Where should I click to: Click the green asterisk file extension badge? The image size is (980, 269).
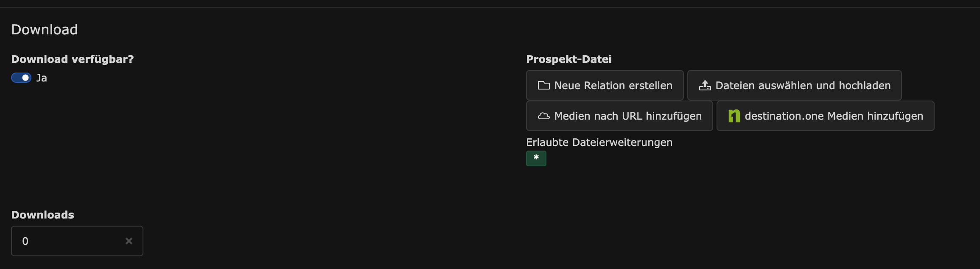pyautogui.click(x=536, y=158)
